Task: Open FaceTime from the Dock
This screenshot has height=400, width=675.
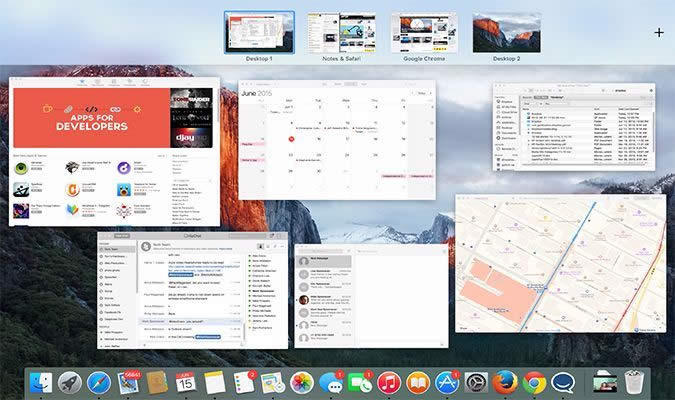Action: click(361, 382)
